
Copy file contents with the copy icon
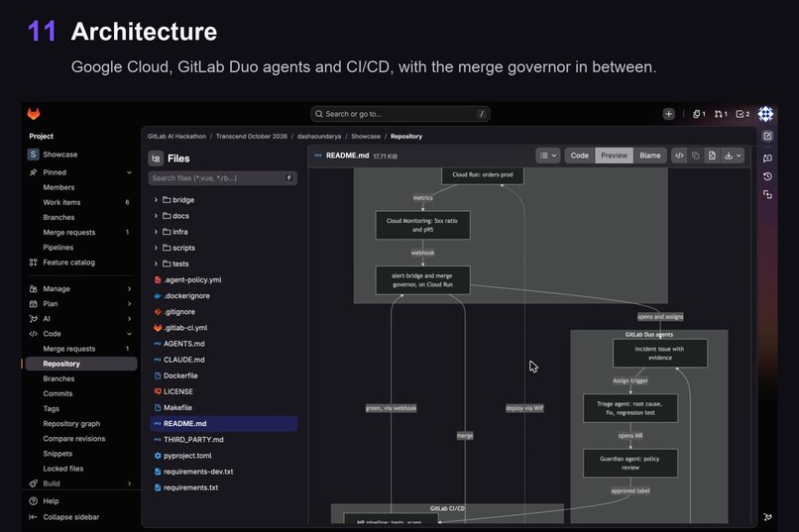pyautogui.click(x=696, y=156)
